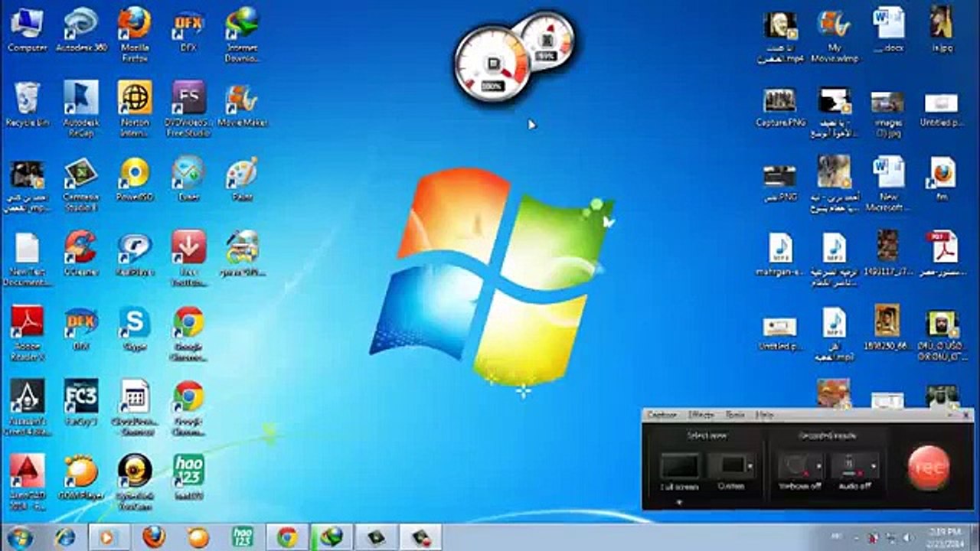Open Windows Media Player from taskbar
The image size is (980, 551).
click(x=109, y=537)
